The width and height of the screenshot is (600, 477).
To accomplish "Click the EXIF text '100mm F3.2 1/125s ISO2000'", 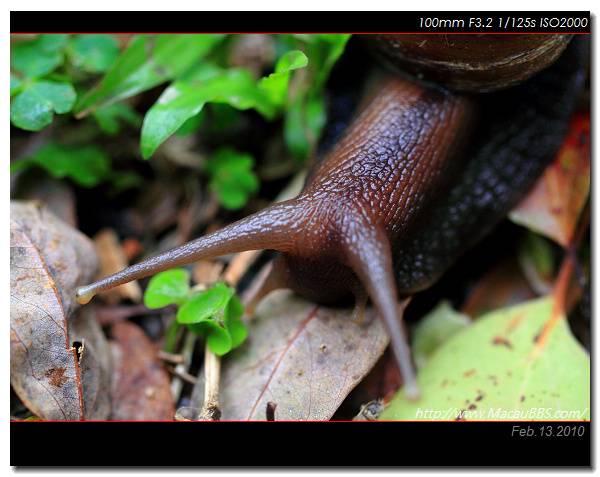I will point(503,23).
